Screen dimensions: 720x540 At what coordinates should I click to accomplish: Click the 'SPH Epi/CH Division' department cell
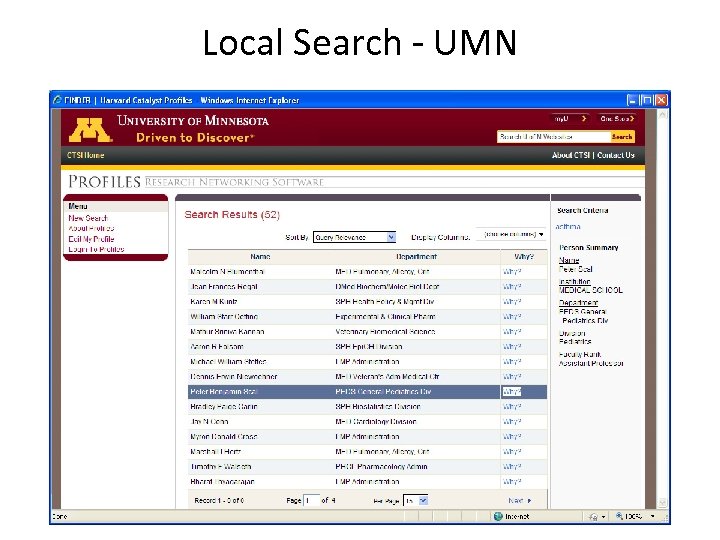point(369,347)
